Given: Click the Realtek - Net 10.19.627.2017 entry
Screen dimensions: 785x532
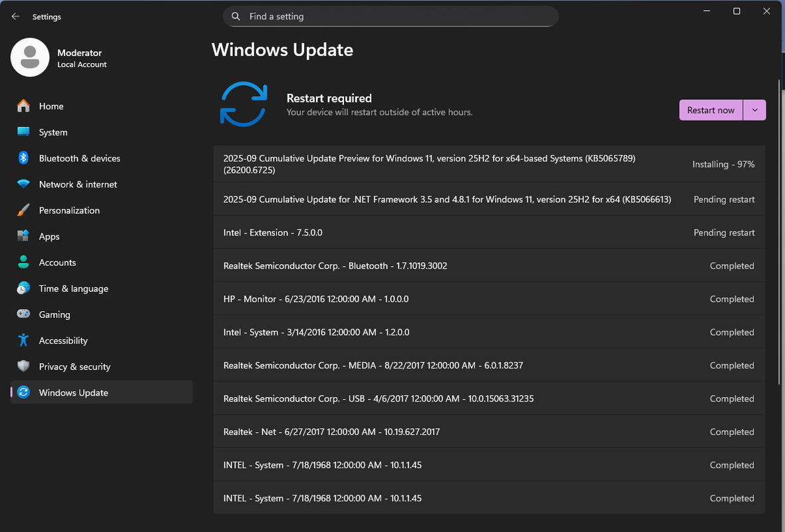Looking at the screenshot, I should (x=489, y=432).
